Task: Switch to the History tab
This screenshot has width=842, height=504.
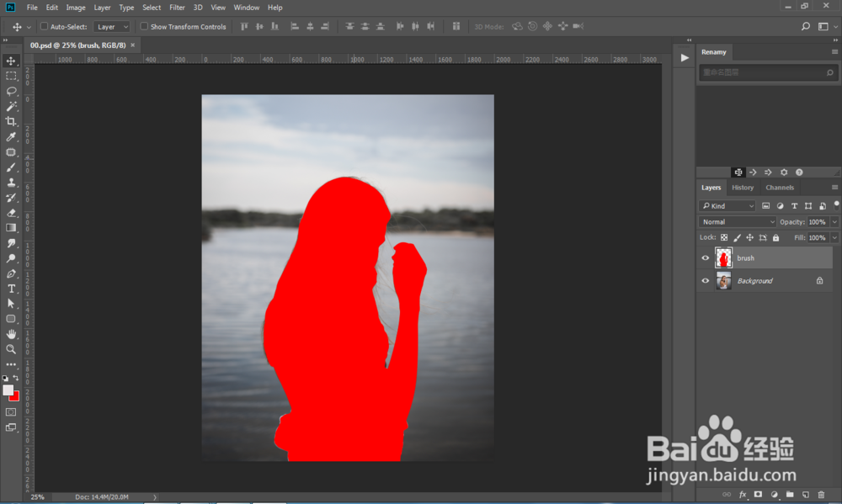Action: point(743,188)
